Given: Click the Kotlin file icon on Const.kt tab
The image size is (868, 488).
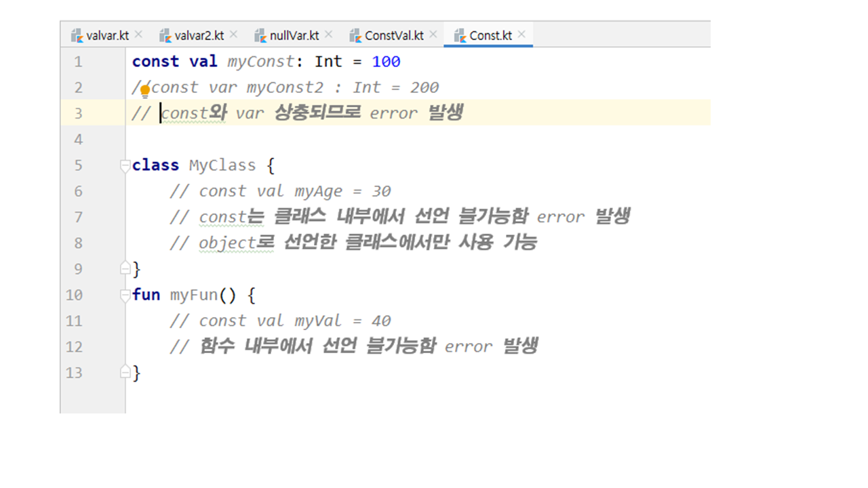Looking at the screenshot, I should pyautogui.click(x=460, y=35).
